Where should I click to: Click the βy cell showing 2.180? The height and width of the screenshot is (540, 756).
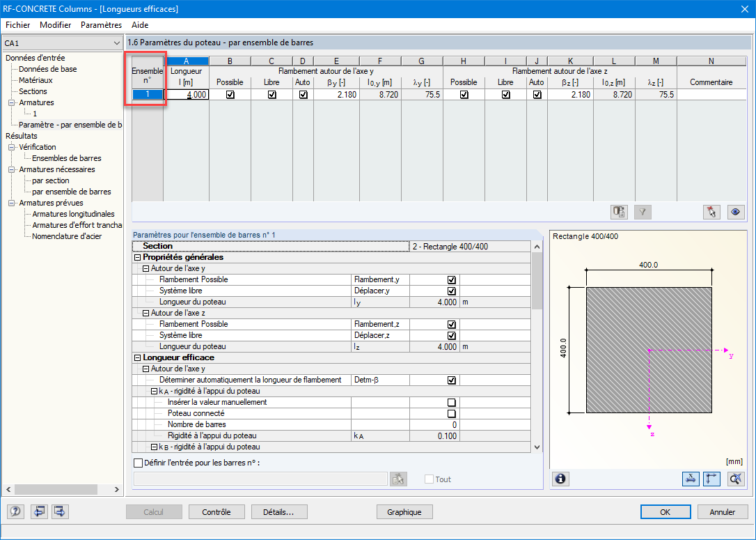click(x=336, y=95)
